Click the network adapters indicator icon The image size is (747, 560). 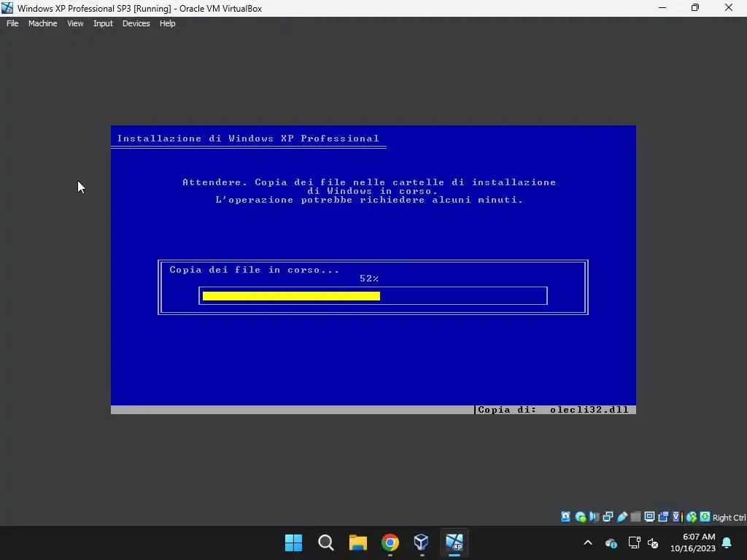tap(608, 517)
